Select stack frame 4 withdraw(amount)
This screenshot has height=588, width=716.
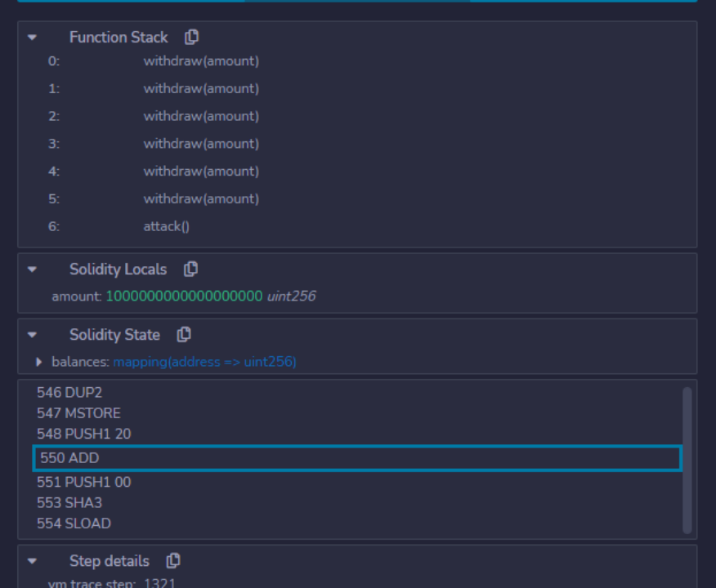pyautogui.click(x=201, y=171)
